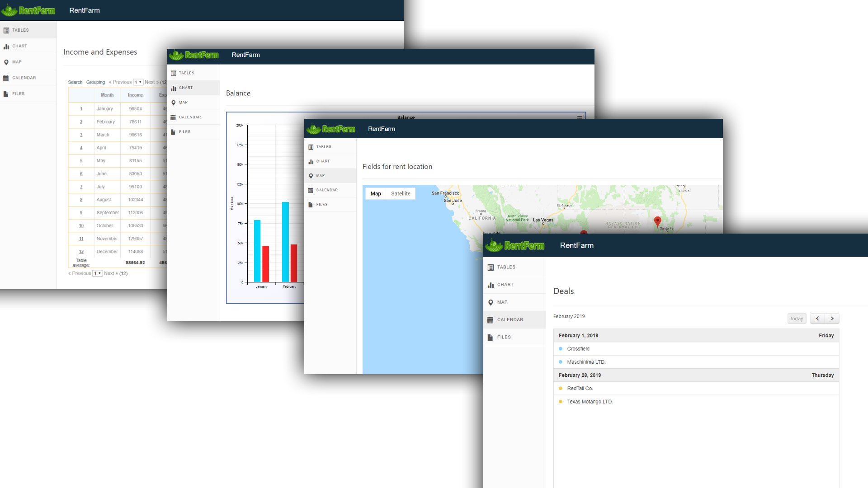
Task: Click the blue February bar in Balance chart
Action: click(x=285, y=242)
